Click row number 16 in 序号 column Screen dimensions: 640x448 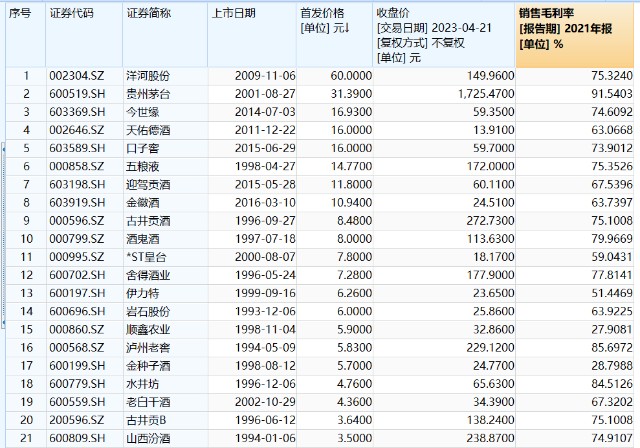coord(26,347)
